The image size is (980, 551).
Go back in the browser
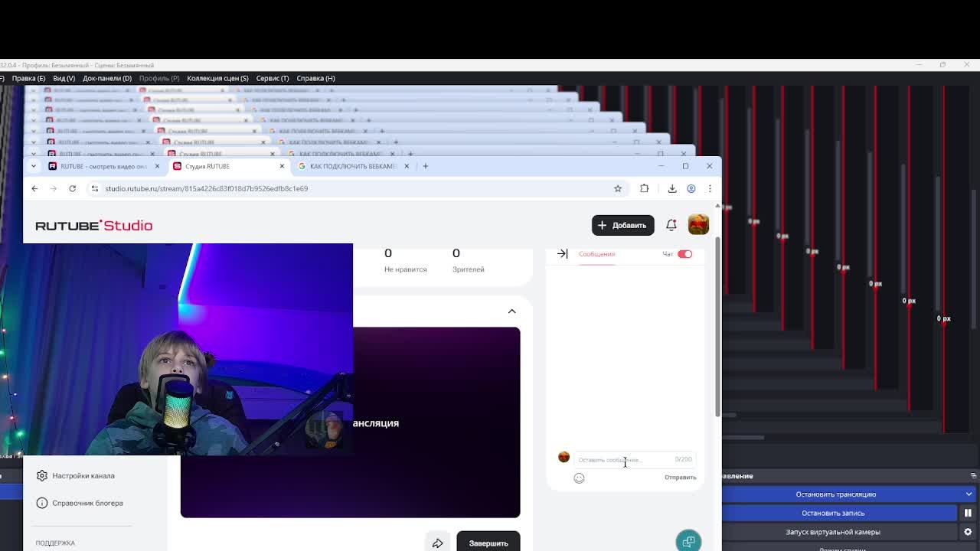point(34,188)
